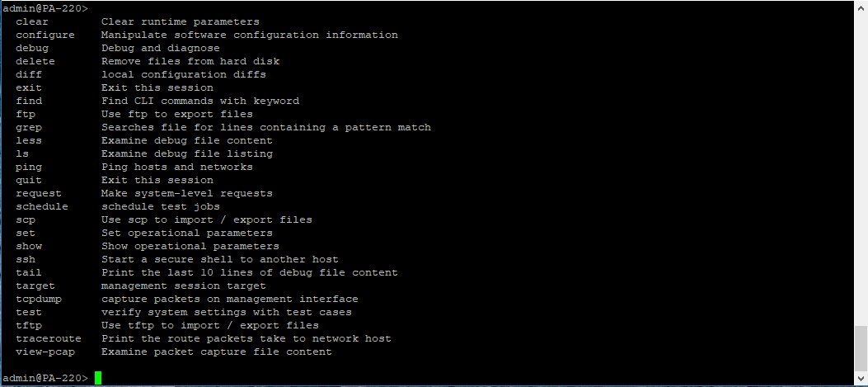Click 'Show operational parameters' description
This screenshot has height=387, width=868.
(x=190, y=246)
